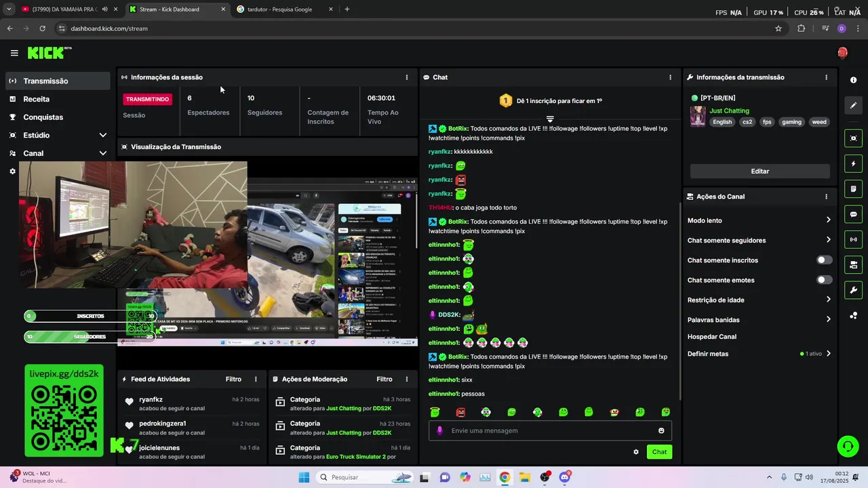Screen dimensions: 868x488
Task: Click the Windows Start button
Action: tap(304, 477)
